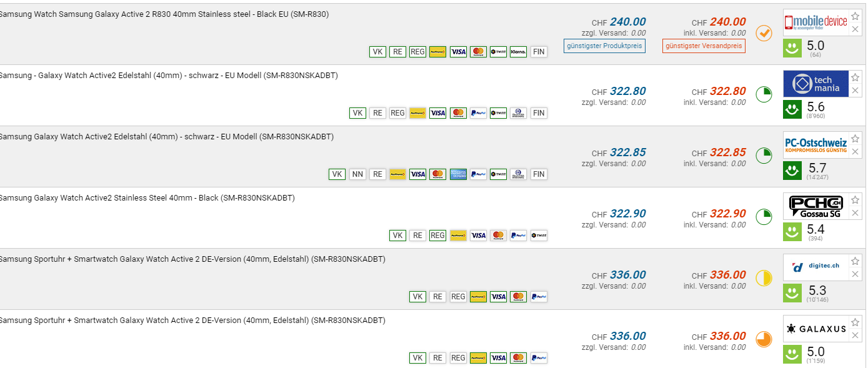Click the green smiley rating for techmania
The height and width of the screenshot is (368, 868).
[x=792, y=109]
